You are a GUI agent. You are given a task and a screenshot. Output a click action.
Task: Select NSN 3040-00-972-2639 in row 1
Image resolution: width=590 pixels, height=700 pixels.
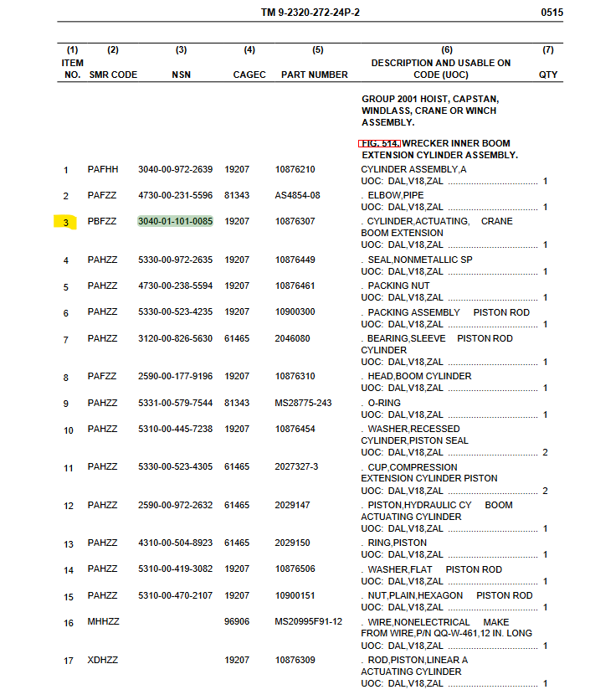pos(175,170)
